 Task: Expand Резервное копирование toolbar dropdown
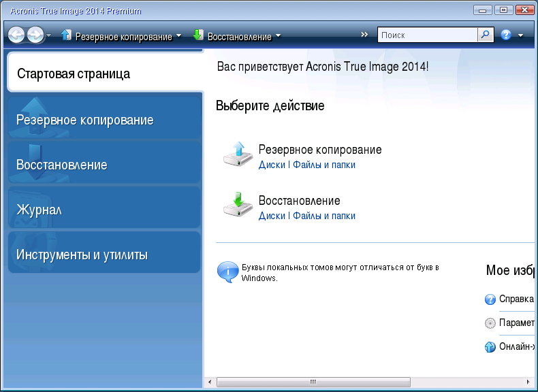tap(178, 35)
